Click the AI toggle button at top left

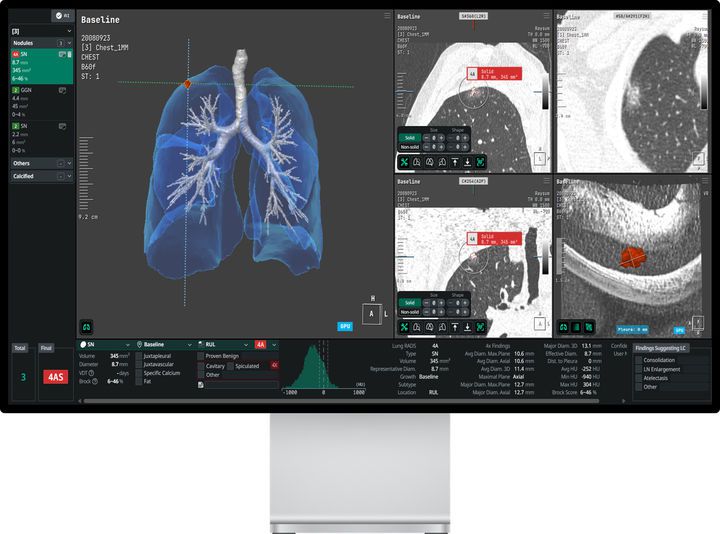[x=62, y=16]
